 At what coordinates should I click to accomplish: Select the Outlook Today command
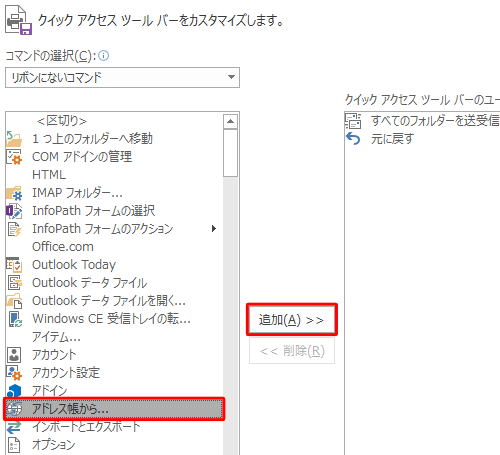point(114,265)
